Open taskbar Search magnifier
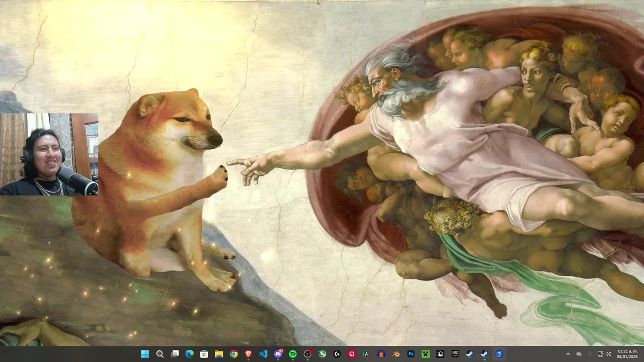Viewport: 644px width, 362px height. tap(159, 354)
